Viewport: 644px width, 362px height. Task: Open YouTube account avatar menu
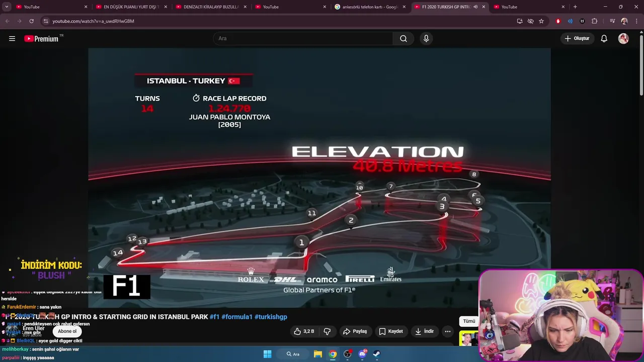click(623, 39)
